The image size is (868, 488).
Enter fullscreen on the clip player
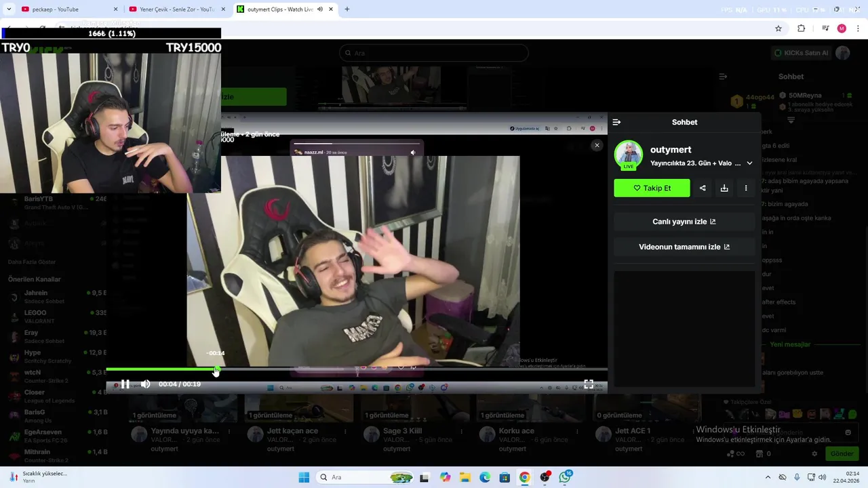[x=589, y=384]
